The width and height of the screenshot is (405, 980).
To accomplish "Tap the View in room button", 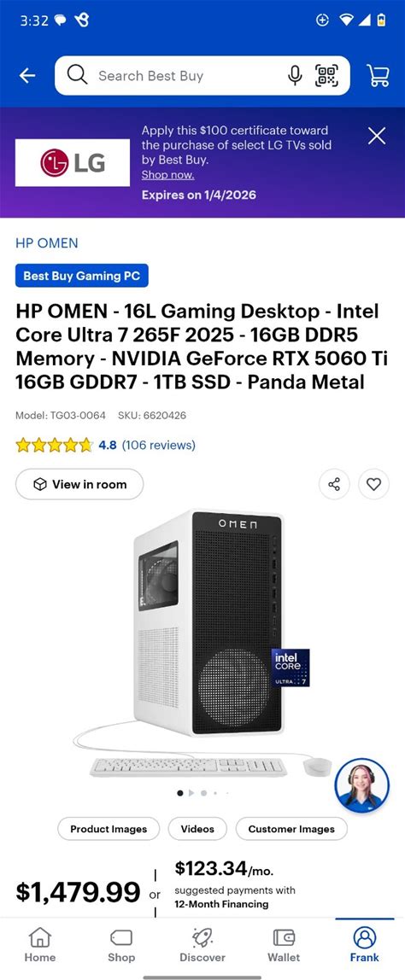I will tap(79, 484).
